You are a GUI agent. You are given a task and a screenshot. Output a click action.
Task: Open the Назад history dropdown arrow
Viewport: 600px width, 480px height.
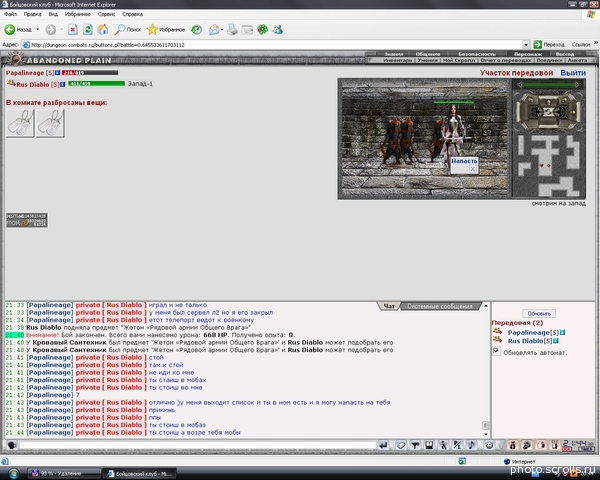pyautogui.click(x=38, y=29)
